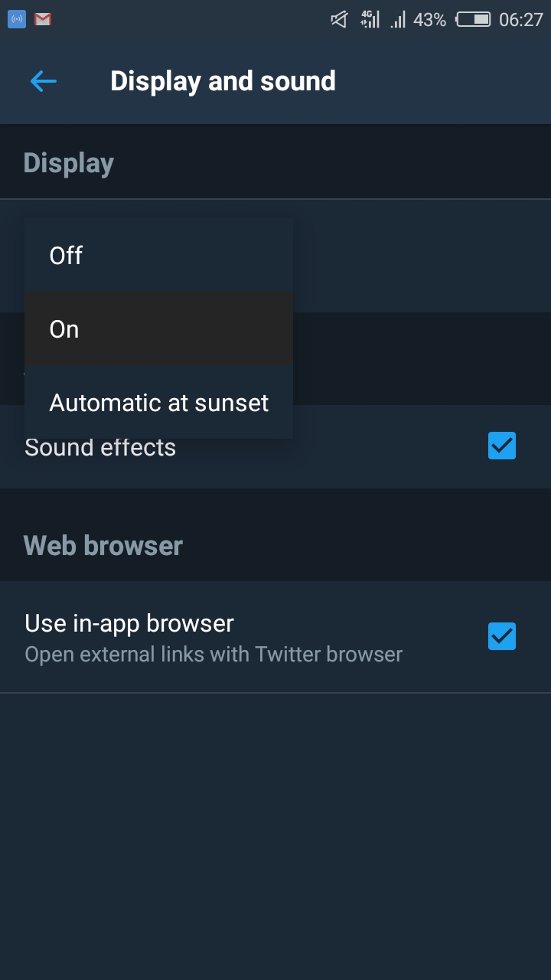Tap the 4G signal icon
551x980 pixels.
click(x=370, y=20)
